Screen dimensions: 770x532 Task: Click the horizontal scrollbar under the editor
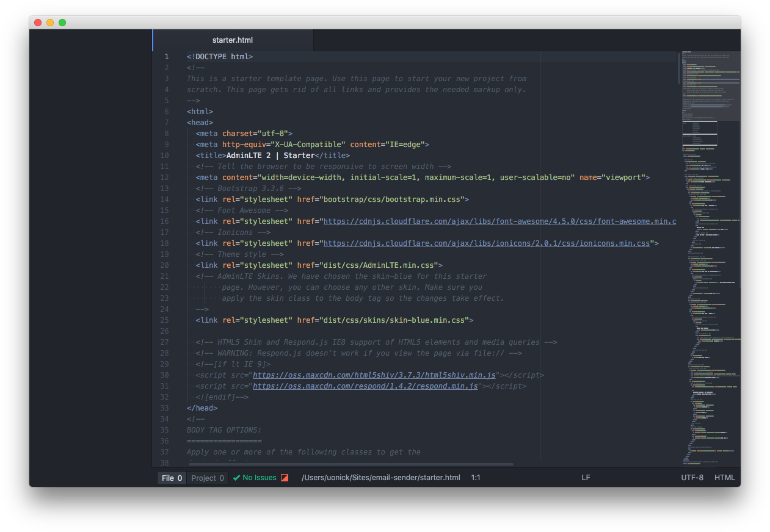[350, 464]
